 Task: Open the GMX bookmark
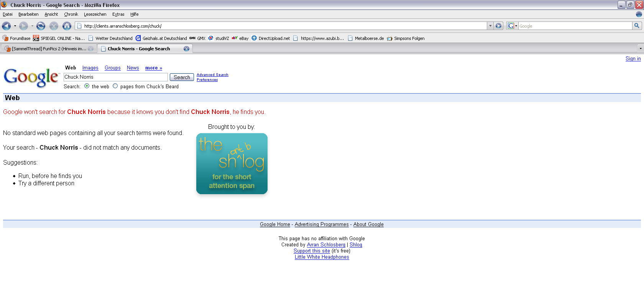(x=197, y=38)
